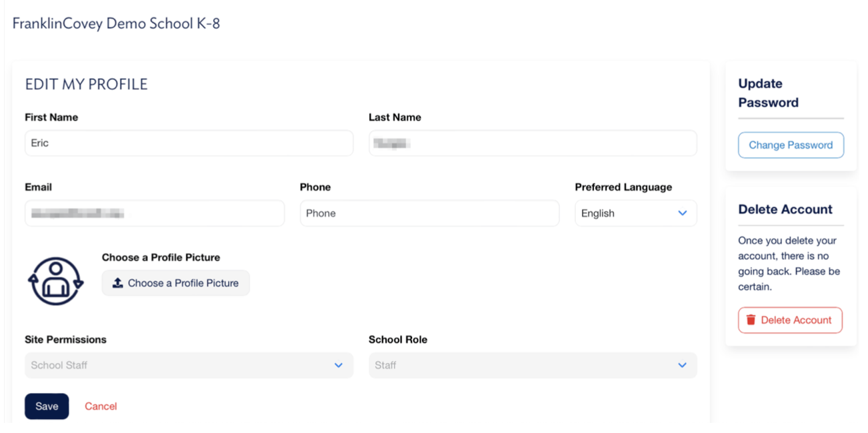Click the profile picture avatar icon
This screenshot has width=868, height=433.
(x=55, y=282)
